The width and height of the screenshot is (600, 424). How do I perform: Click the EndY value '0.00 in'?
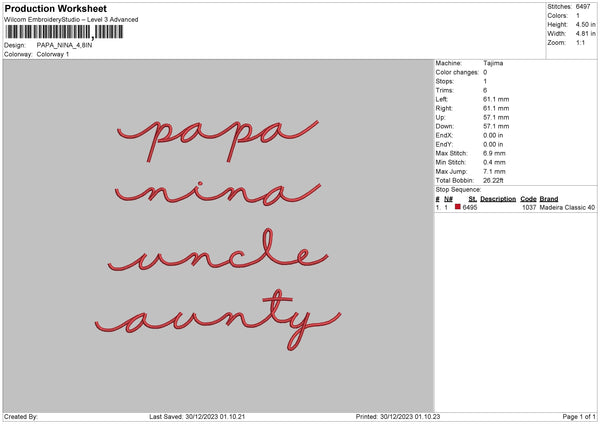point(493,145)
